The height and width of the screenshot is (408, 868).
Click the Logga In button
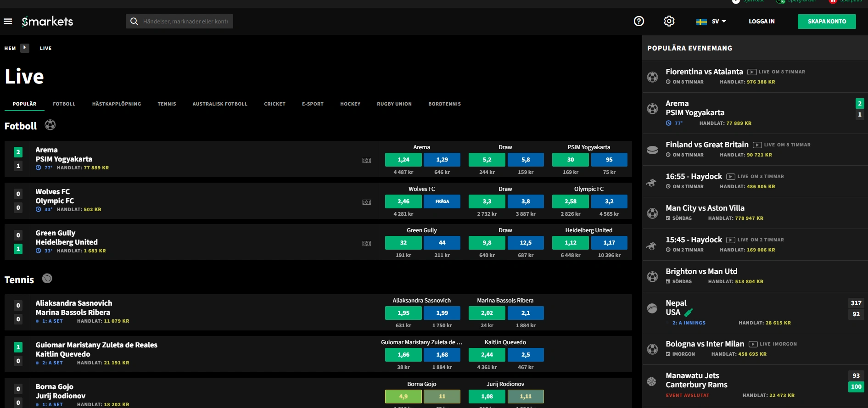click(x=762, y=22)
